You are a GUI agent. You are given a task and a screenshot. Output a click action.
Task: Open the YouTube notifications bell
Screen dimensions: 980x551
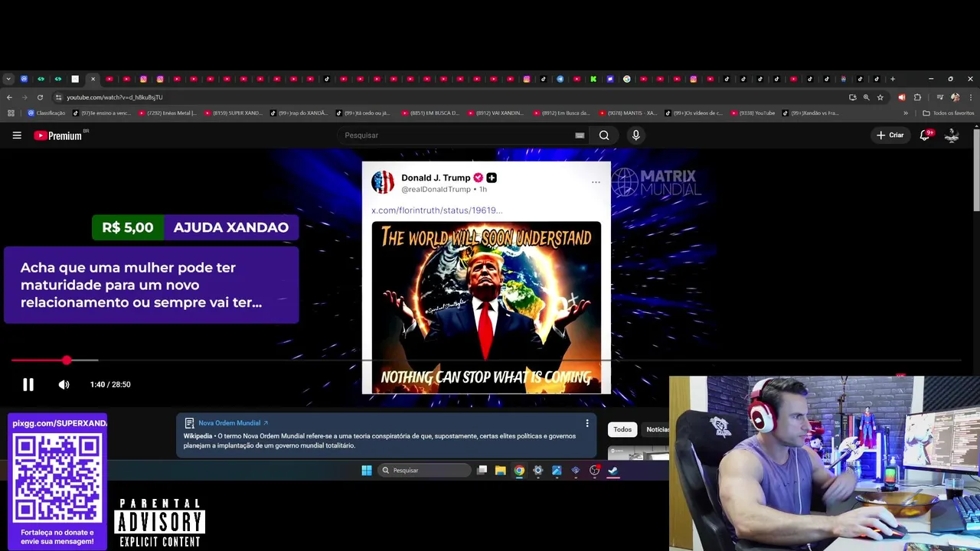click(x=925, y=135)
